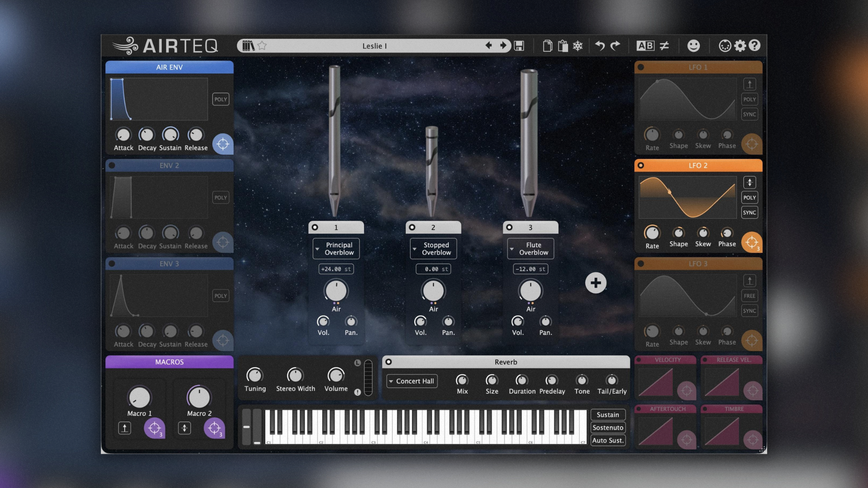This screenshot has height=488, width=868.
Task: Toggle POLY in LFO 2
Action: tap(750, 197)
